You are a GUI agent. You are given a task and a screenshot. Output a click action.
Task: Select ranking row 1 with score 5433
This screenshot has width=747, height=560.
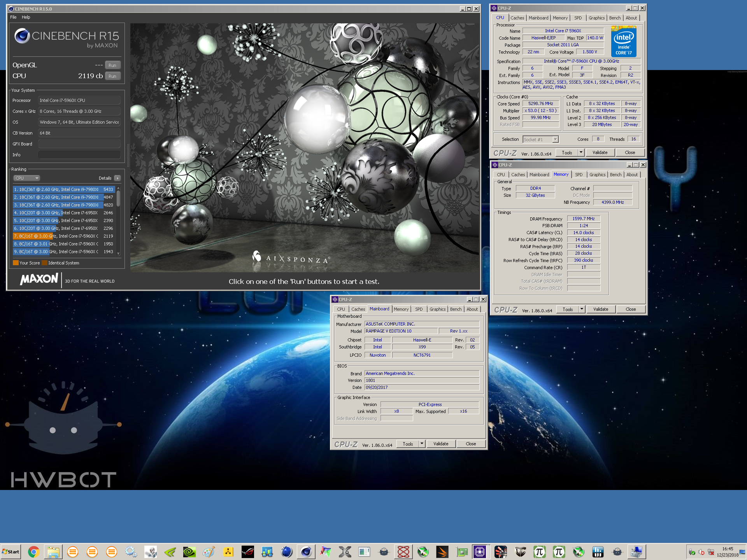tap(64, 189)
